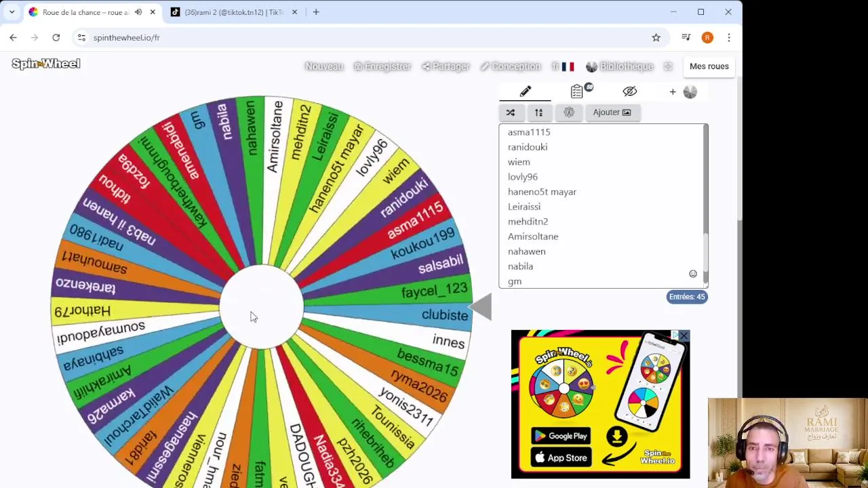Image resolution: width=868 pixels, height=488 pixels.
Task: Close the TikTok browser tab
Action: [294, 12]
